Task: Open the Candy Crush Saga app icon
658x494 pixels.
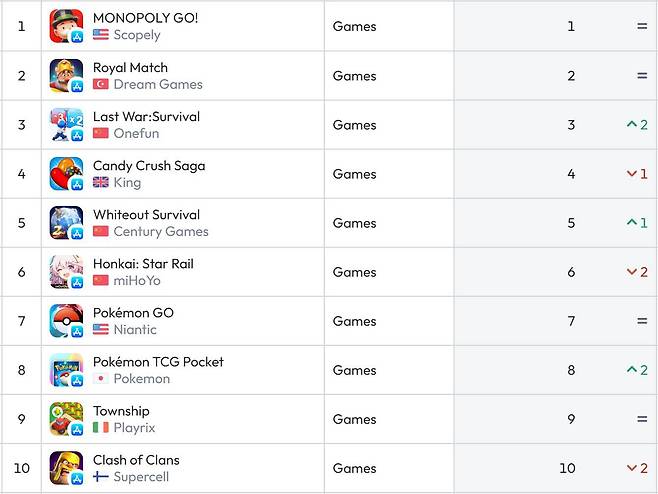Action: tap(66, 174)
